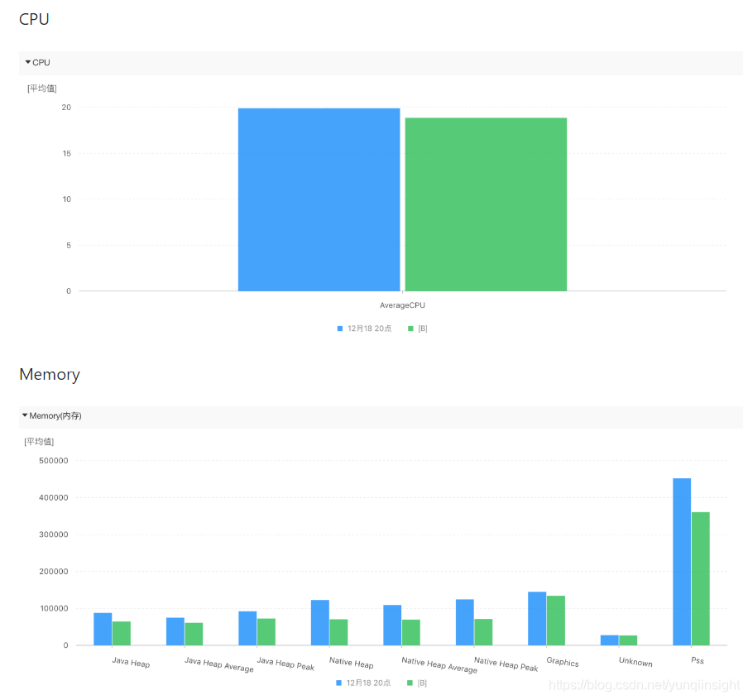Click the Java Heap Average axis label
748x700 pixels.
(x=219, y=664)
